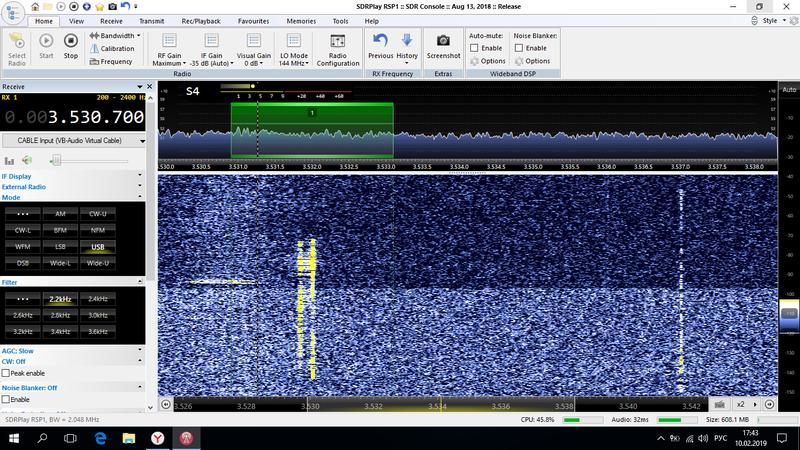Image resolution: width=800 pixels, height=450 pixels.
Task: Open the Receive panel menu arrow
Action: coord(140,87)
